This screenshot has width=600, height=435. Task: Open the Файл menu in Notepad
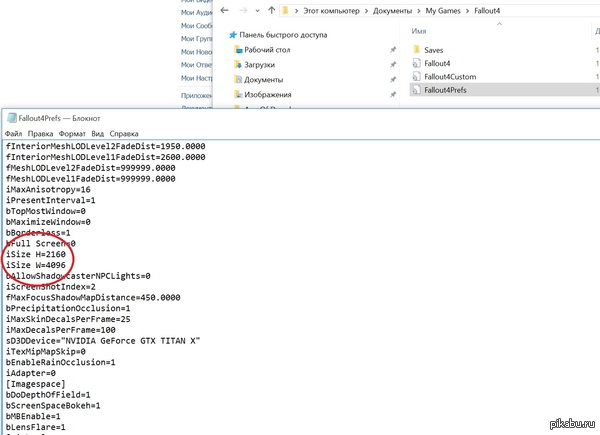click(14, 132)
